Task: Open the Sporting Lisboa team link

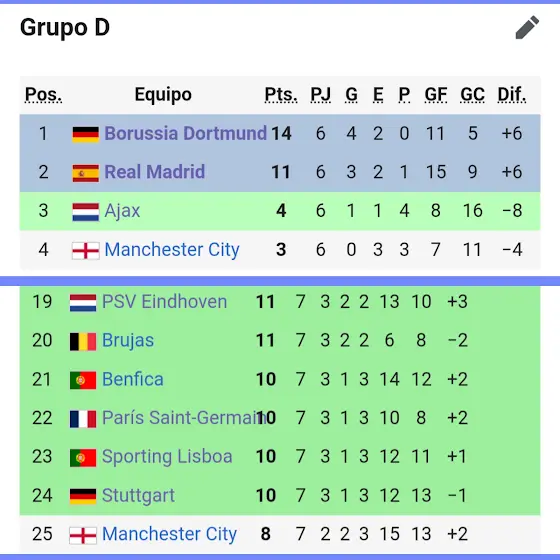Action: point(167,457)
